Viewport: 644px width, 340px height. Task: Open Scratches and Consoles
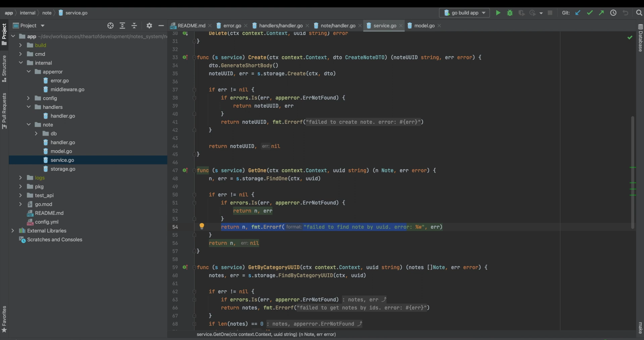point(55,240)
